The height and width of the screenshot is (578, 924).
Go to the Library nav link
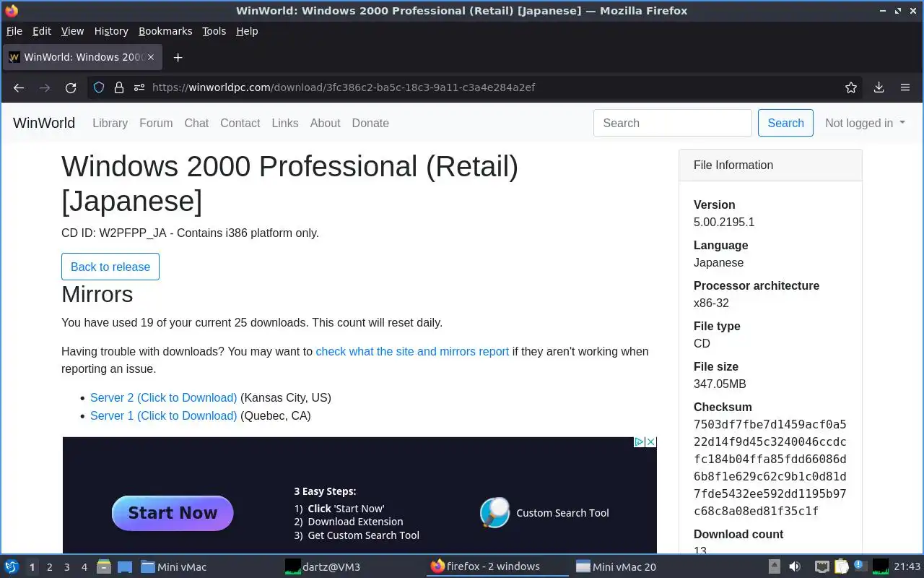[x=110, y=123]
